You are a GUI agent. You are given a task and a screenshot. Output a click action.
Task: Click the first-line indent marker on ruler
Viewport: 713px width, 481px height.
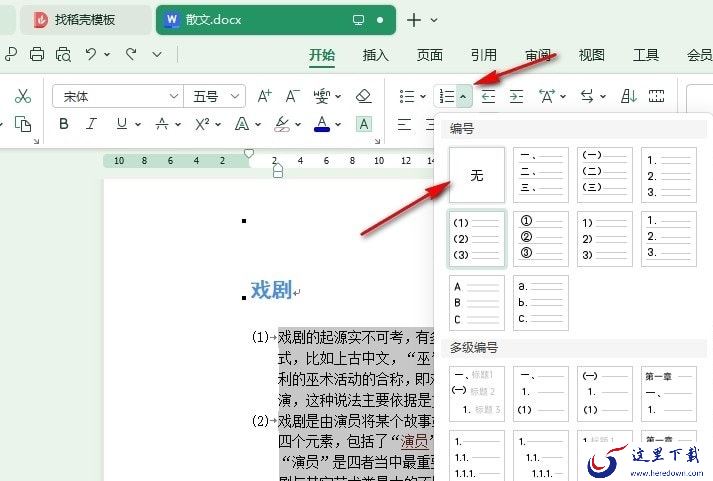click(x=249, y=153)
